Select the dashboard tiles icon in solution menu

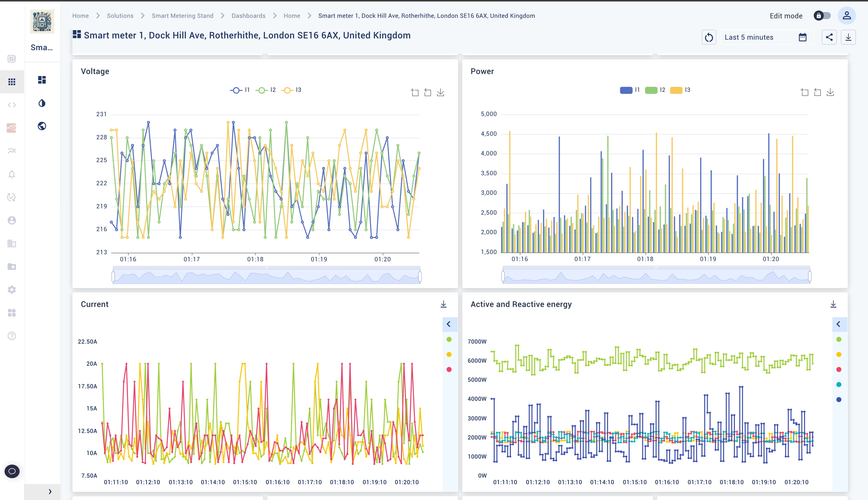pyautogui.click(x=42, y=80)
